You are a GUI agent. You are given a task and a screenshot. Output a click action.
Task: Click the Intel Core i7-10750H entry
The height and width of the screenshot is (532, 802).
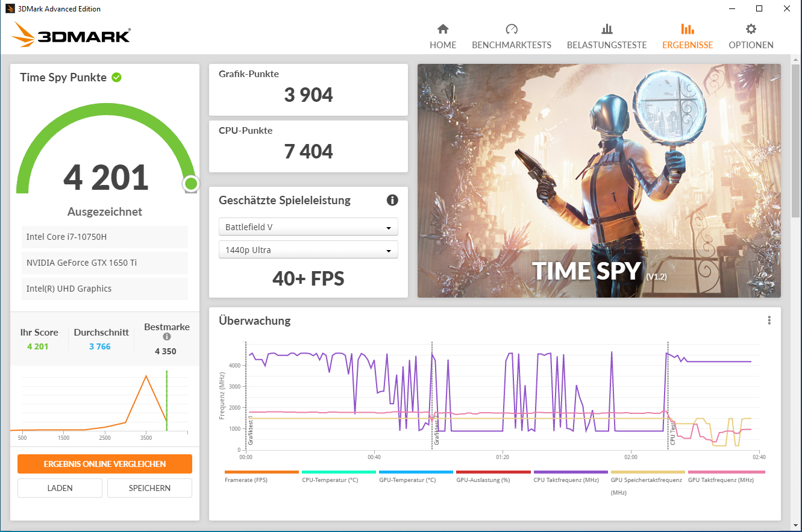coord(105,237)
